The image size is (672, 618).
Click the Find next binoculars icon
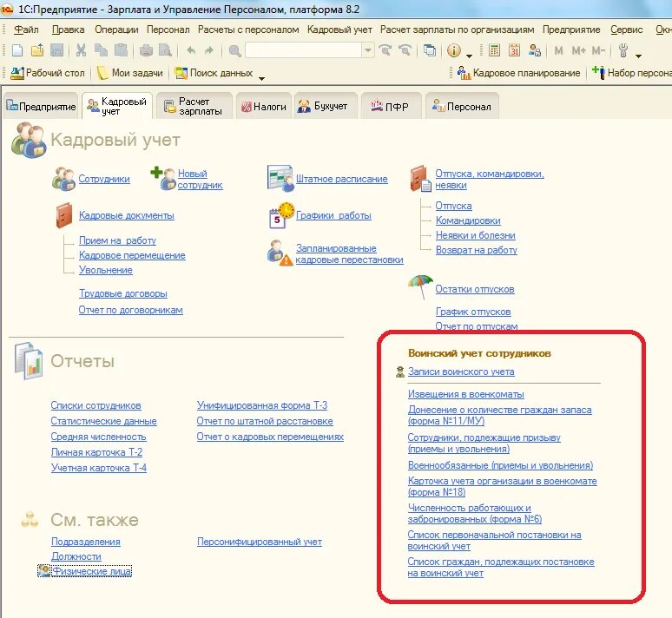(385, 50)
